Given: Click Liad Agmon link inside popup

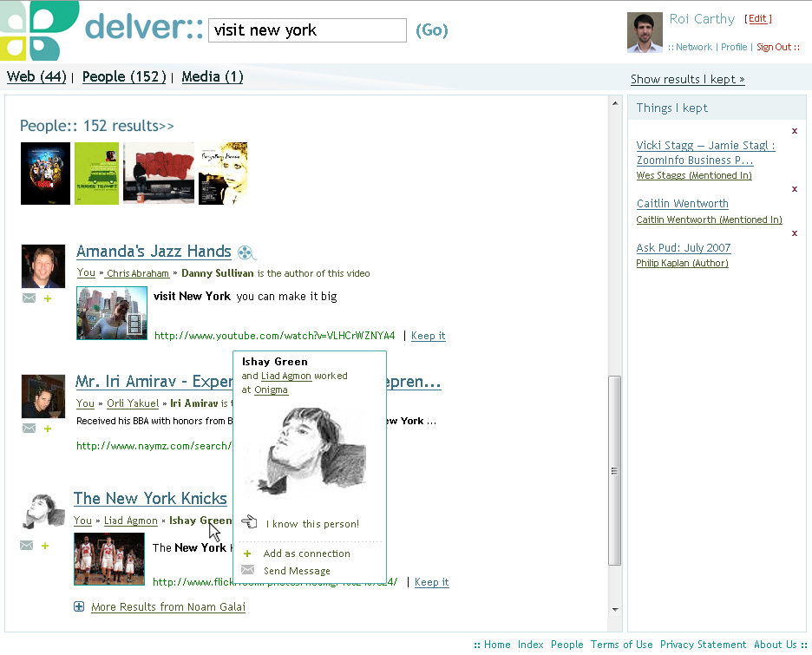Looking at the screenshot, I should tap(286, 376).
